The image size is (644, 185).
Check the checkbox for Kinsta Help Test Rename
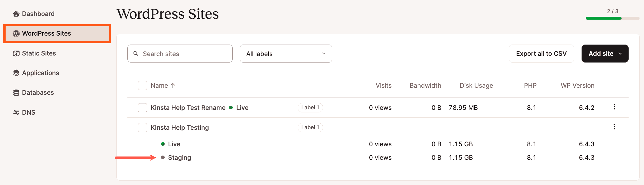pyautogui.click(x=143, y=107)
